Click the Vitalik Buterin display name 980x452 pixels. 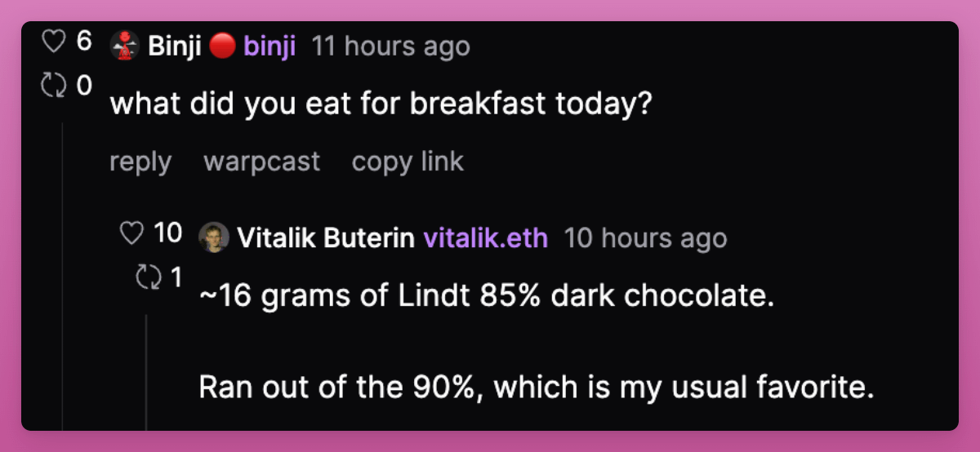coord(326,238)
